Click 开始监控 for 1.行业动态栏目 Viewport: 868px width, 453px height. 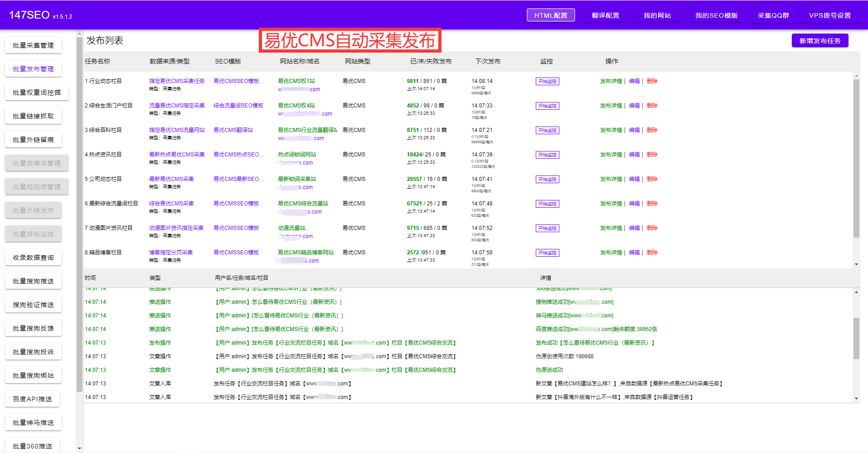(547, 82)
